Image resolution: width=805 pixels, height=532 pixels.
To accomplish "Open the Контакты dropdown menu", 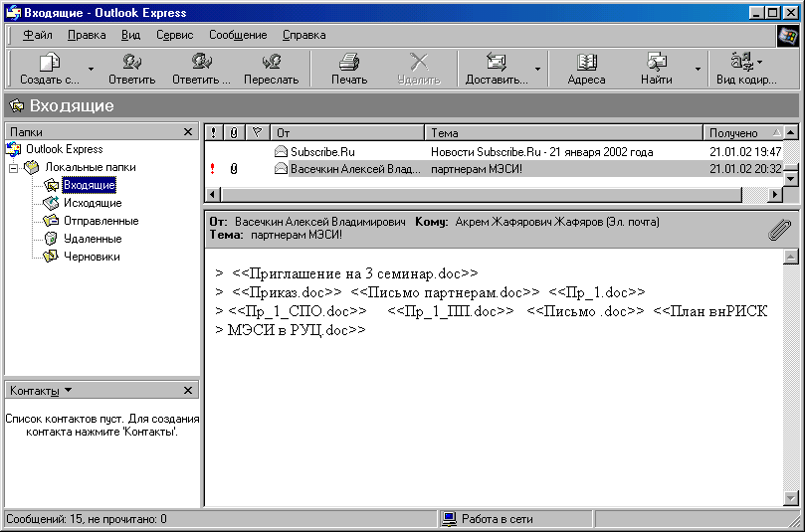I will tap(41, 391).
